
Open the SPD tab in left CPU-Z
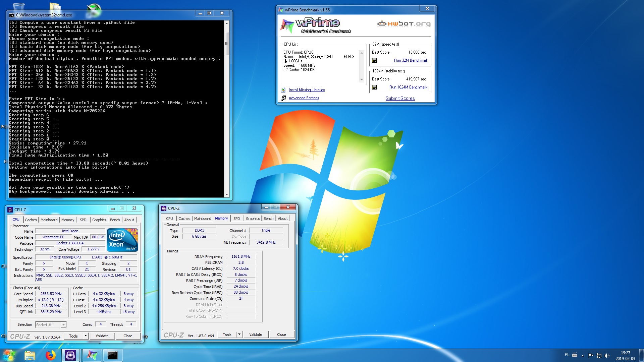pyautogui.click(x=83, y=220)
